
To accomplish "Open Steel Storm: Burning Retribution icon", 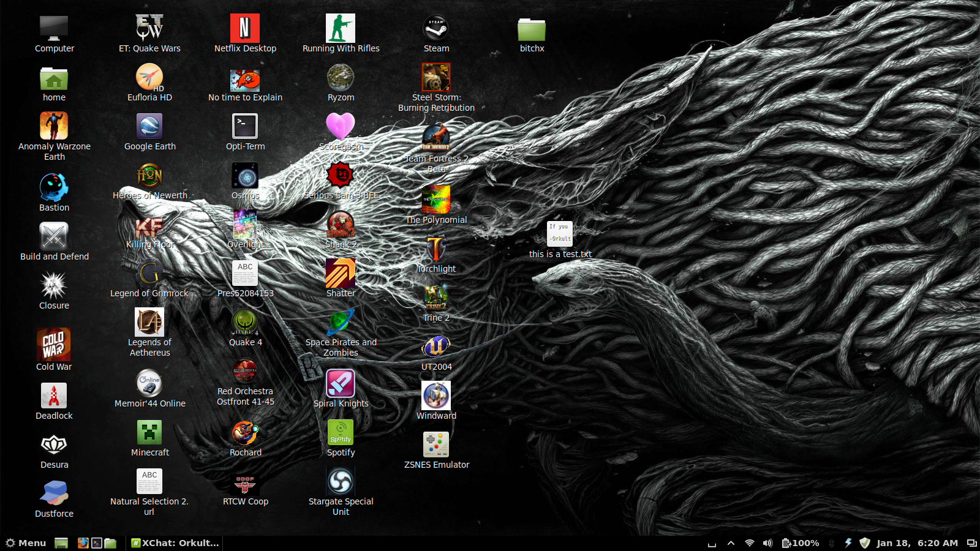I will [x=436, y=77].
